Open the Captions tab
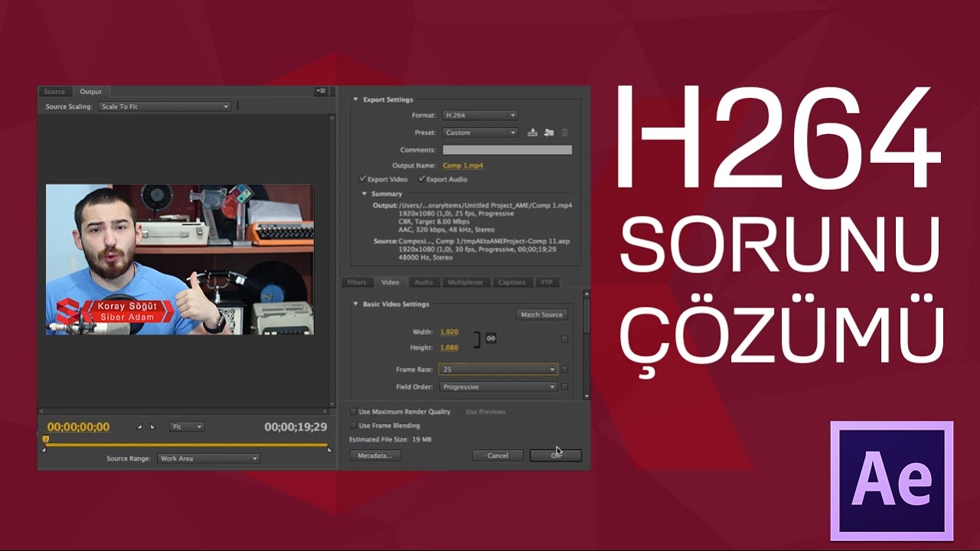 [x=511, y=282]
